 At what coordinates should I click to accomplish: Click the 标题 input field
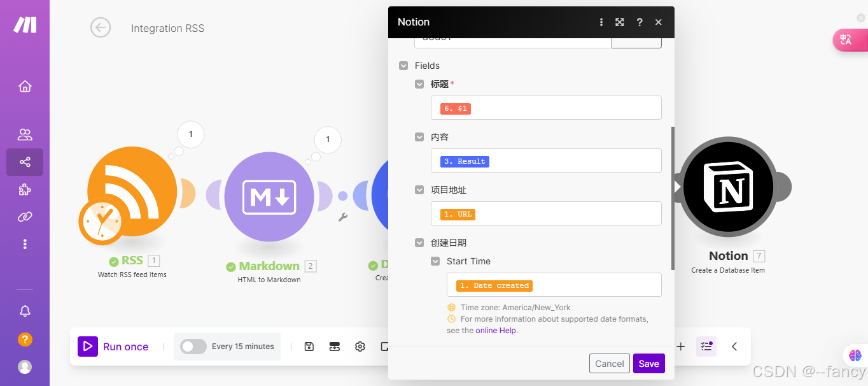coord(546,108)
